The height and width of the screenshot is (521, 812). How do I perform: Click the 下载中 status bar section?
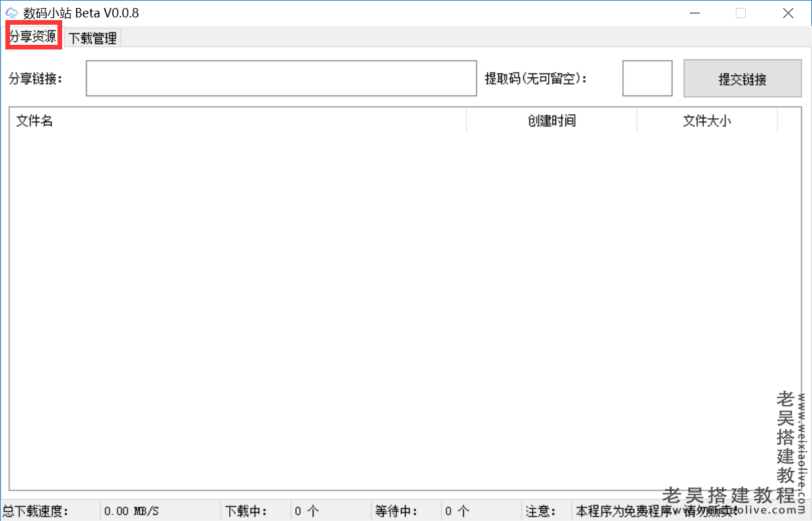[254, 511]
